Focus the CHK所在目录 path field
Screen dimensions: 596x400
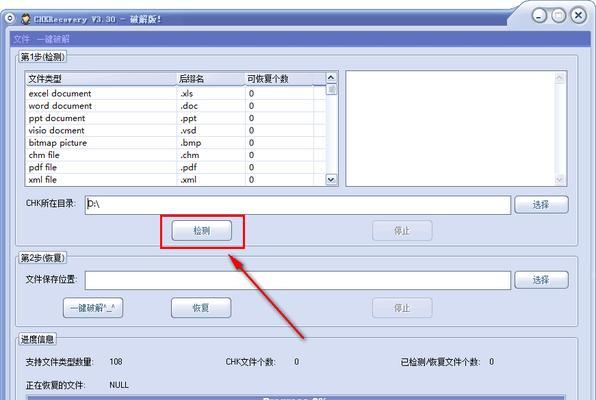(298, 205)
